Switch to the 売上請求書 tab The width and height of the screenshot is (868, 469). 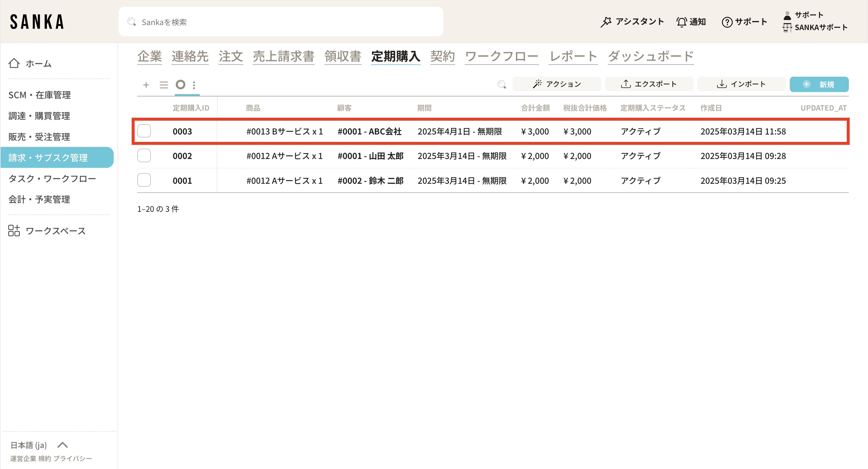(283, 56)
